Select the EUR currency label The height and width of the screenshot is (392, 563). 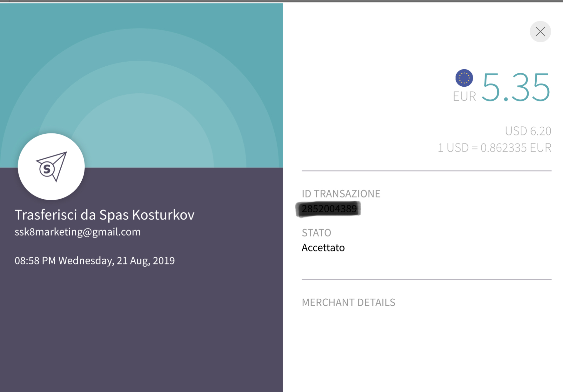tap(464, 96)
